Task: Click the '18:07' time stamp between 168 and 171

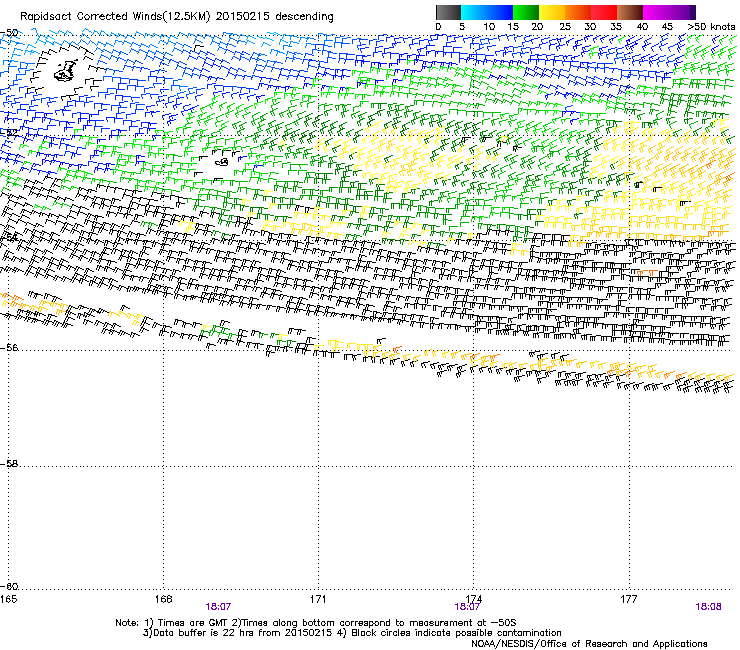Action: (219, 607)
